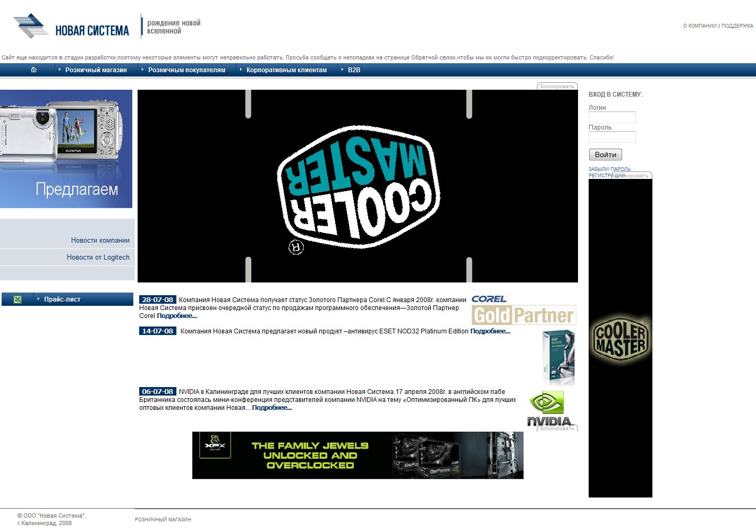Open the Поддержка link
The image size is (756, 532).
pos(737,26)
